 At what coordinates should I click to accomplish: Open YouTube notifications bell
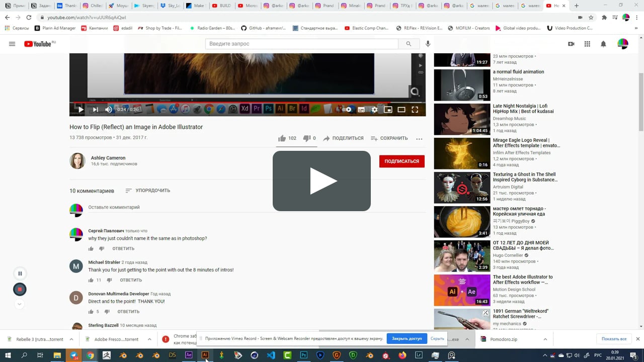click(x=603, y=44)
